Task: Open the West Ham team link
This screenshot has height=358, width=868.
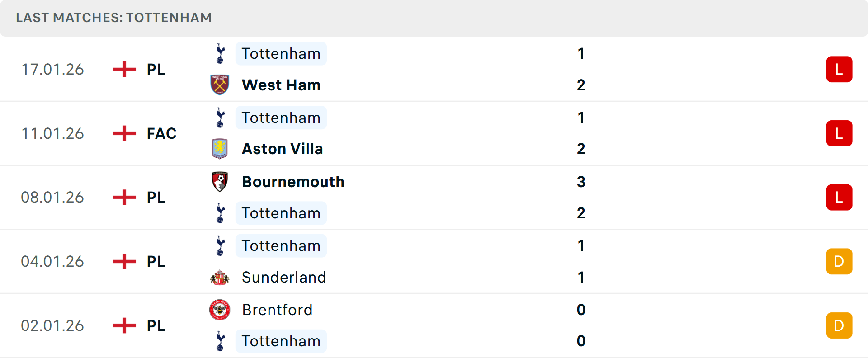Action: click(x=281, y=85)
